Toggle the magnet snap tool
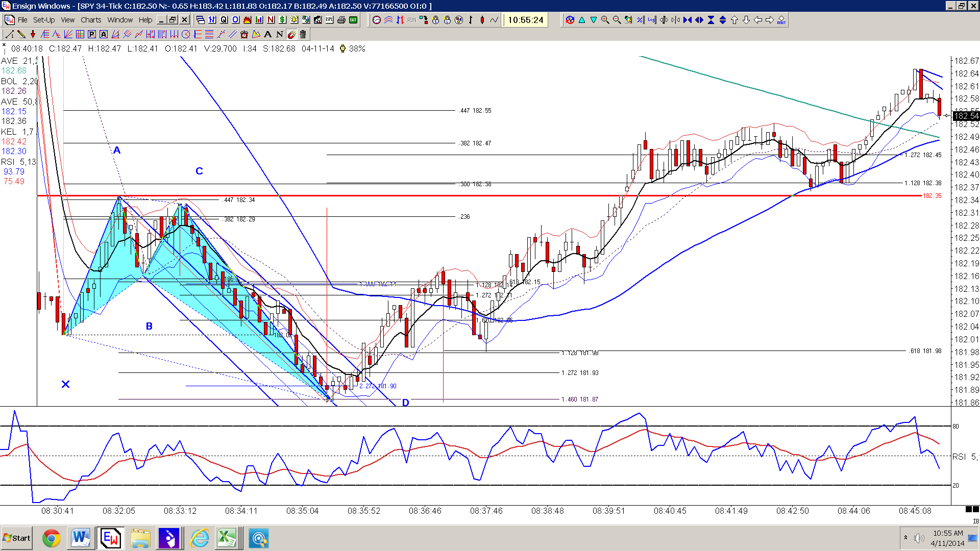The image size is (980, 551). (291, 34)
